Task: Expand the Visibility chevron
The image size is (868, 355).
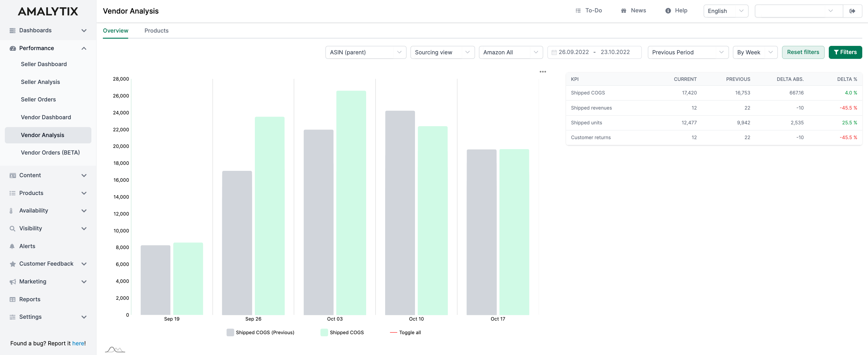Action: pos(84,229)
